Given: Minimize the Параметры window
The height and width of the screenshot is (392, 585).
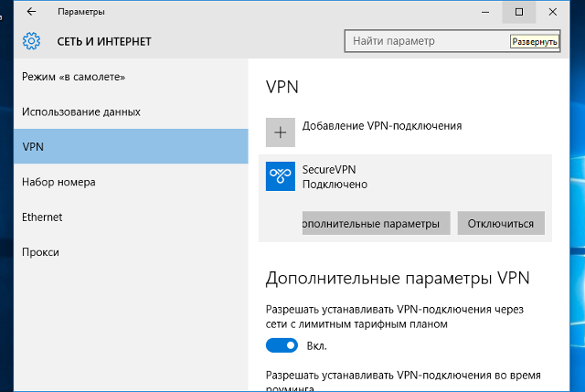Looking at the screenshot, I should (478, 12).
